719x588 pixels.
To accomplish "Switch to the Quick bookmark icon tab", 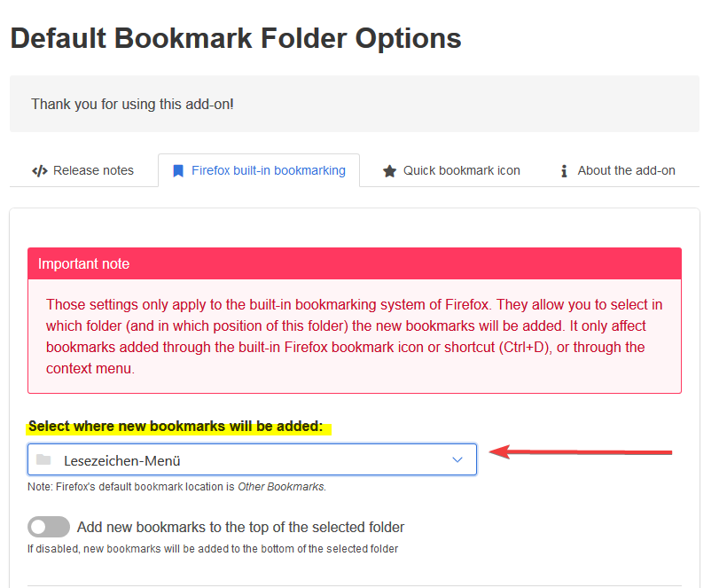I will (x=451, y=171).
